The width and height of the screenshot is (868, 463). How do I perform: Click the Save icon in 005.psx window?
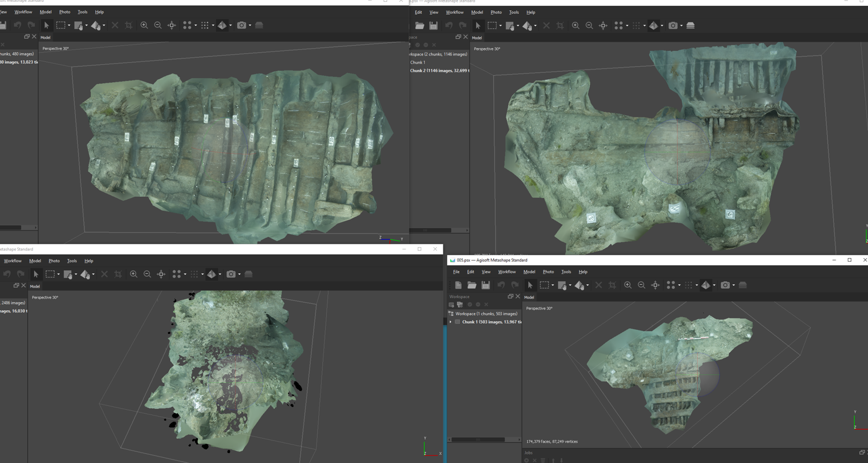click(x=486, y=285)
